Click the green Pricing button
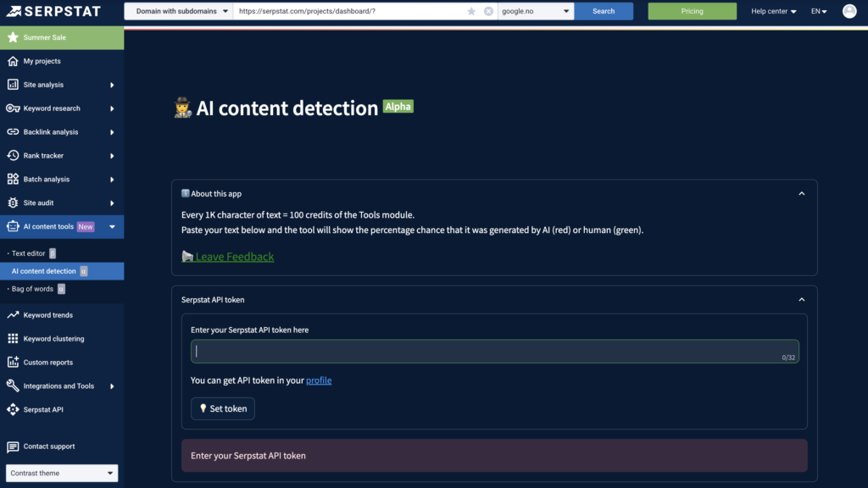868x488 pixels. [692, 11]
